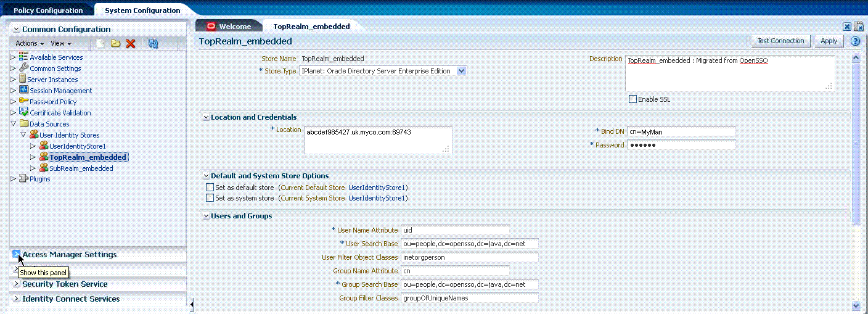Click the Oracle logo on Welcome tab

(211, 27)
